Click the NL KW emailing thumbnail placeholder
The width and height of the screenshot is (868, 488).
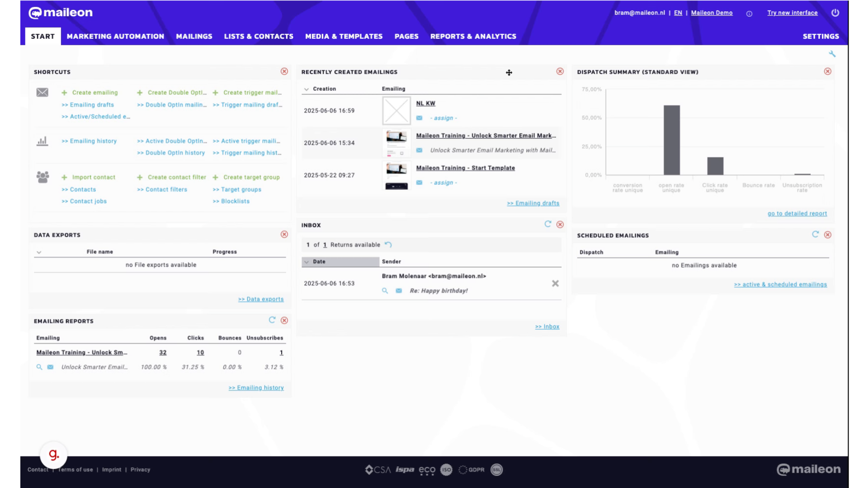pos(396,111)
